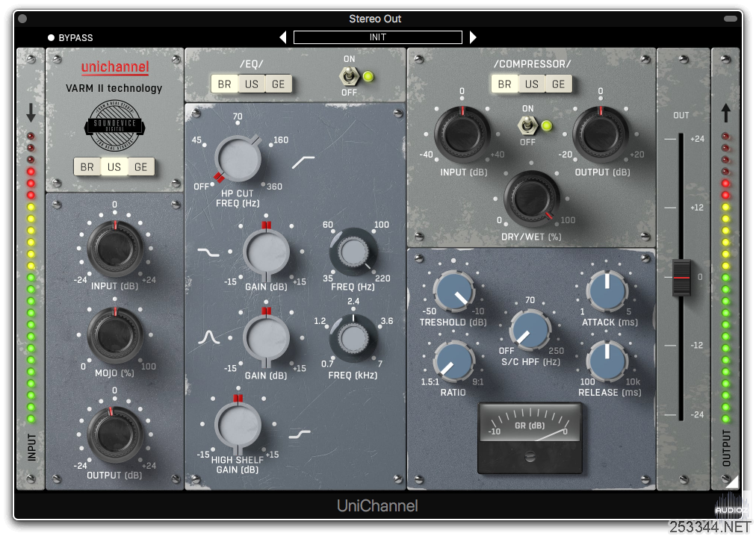This screenshot has height=536, width=756.
Task: Click the resize corner triangle
Action: click(x=733, y=482)
